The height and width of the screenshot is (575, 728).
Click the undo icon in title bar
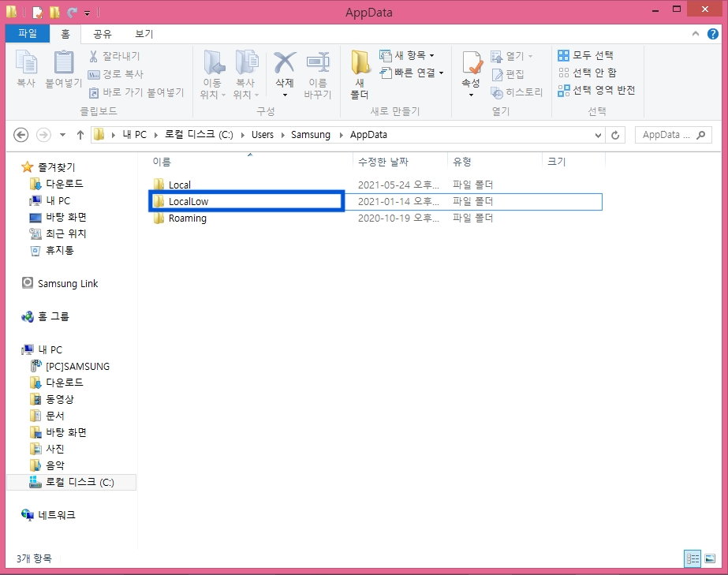pos(72,13)
